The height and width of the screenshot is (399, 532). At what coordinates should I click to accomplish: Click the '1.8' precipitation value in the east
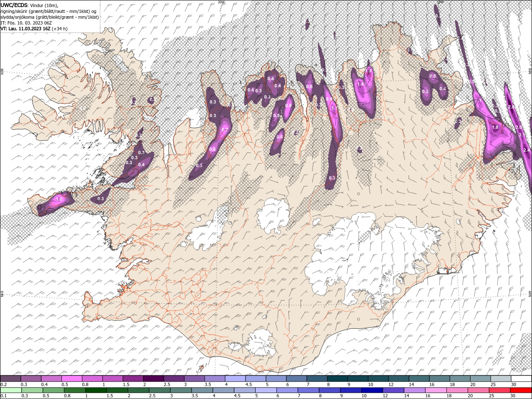pos(495,128)
